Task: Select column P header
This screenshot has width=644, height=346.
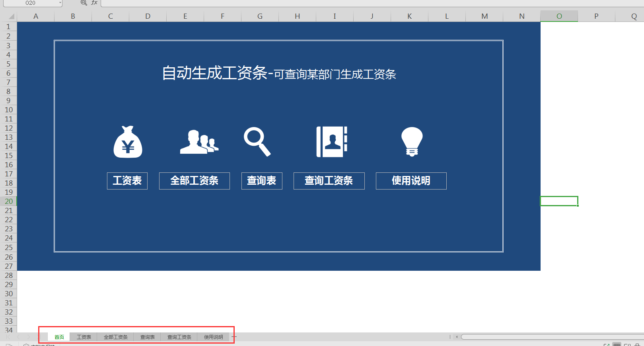Action: 596,16
